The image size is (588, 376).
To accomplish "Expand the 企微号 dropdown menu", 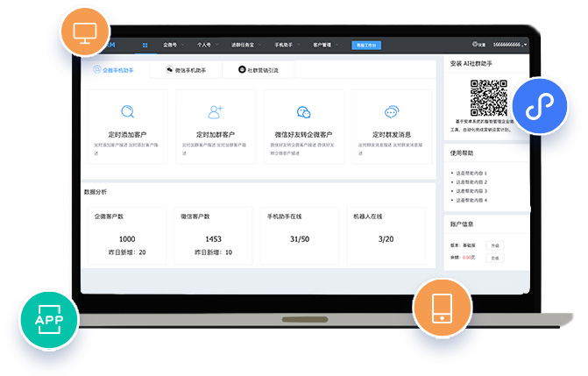I will tap(174, 44).
